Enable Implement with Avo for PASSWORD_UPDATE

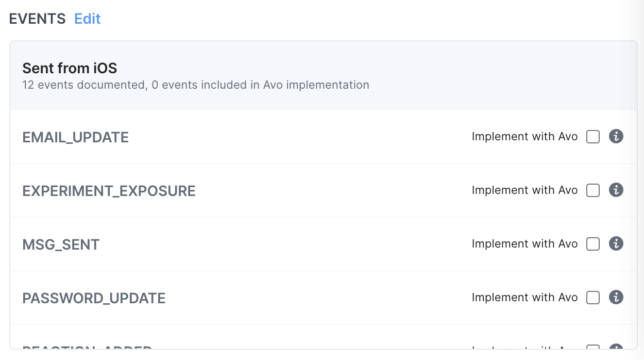(x=592, y=298)
